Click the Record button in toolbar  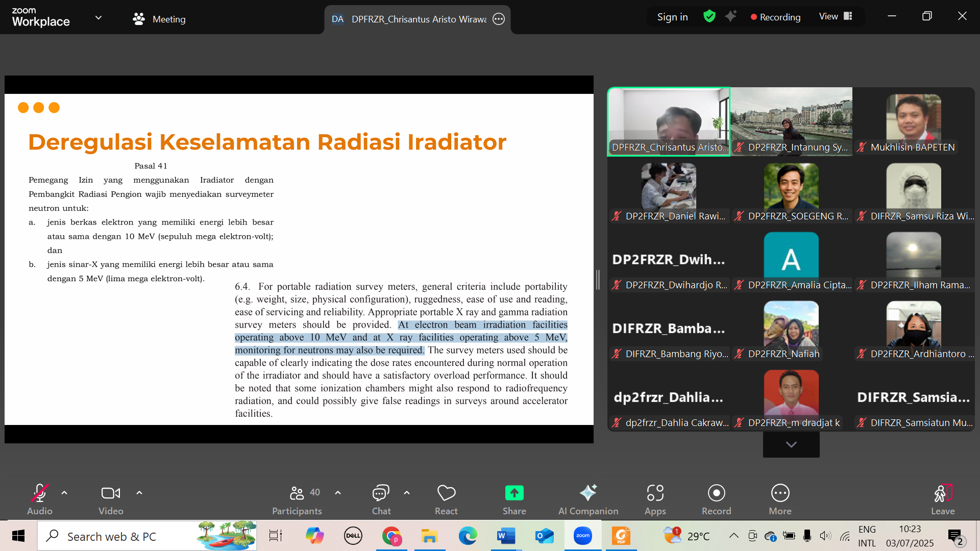click(x=716, y=499)
